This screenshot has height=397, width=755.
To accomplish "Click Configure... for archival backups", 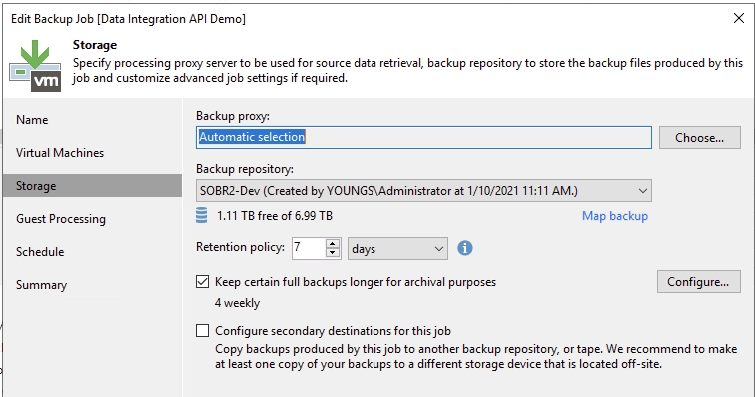I will (699, 281).
